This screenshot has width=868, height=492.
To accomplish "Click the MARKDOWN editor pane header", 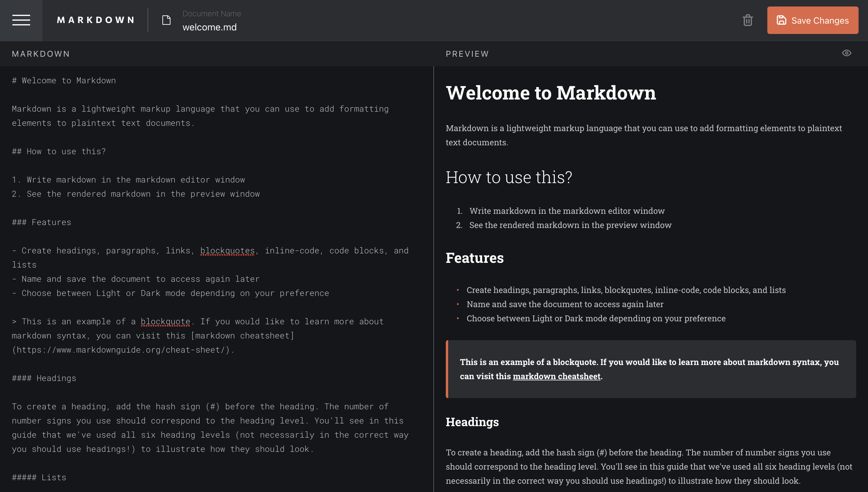I will coord(41,54).
